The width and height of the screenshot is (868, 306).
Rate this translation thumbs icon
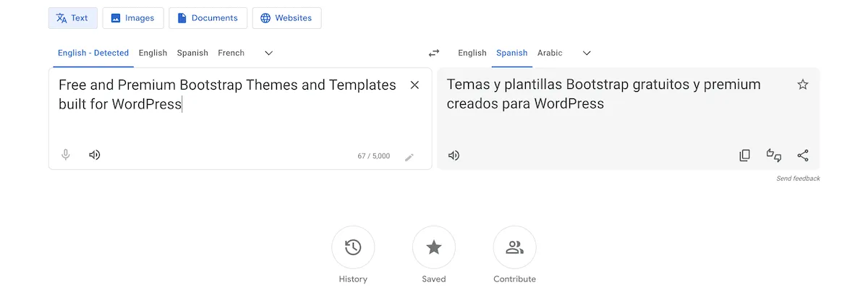point(774,156)
